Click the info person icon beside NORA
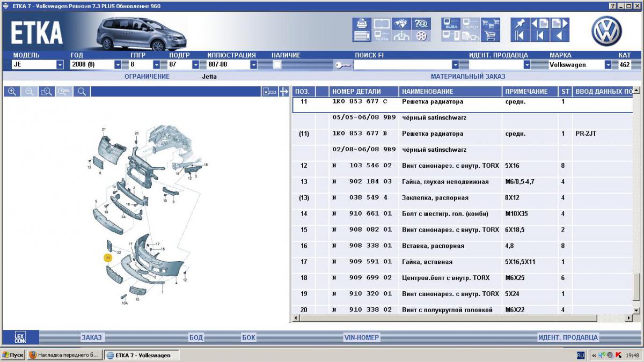644x362 pixels. point(400,36)
